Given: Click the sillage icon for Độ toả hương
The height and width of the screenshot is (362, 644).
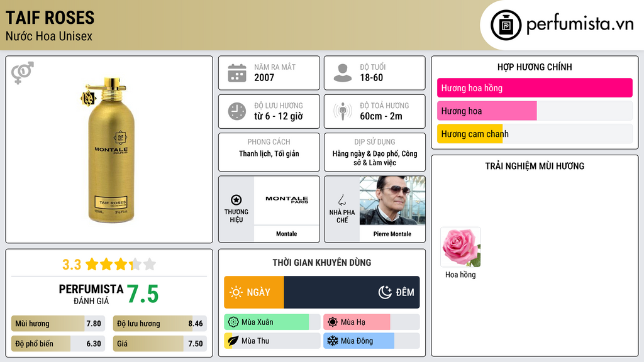Looking at the screenshot, I should click(343, 111).
